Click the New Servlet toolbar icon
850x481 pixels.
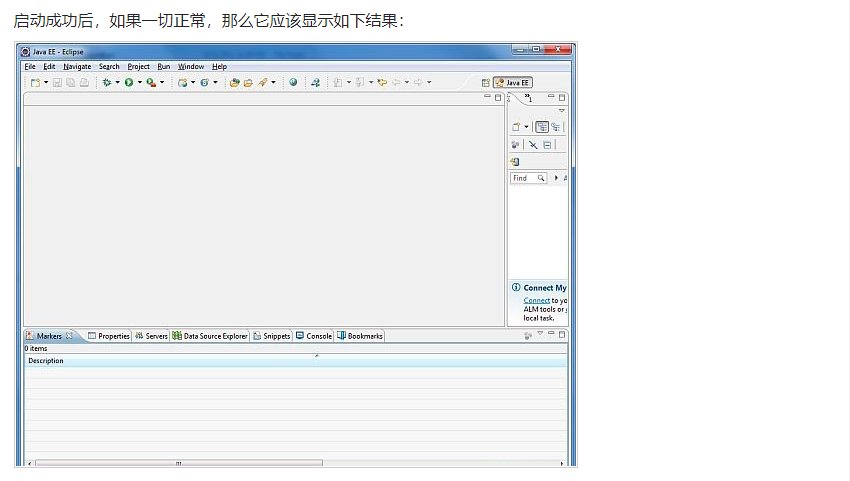[204, 83]
